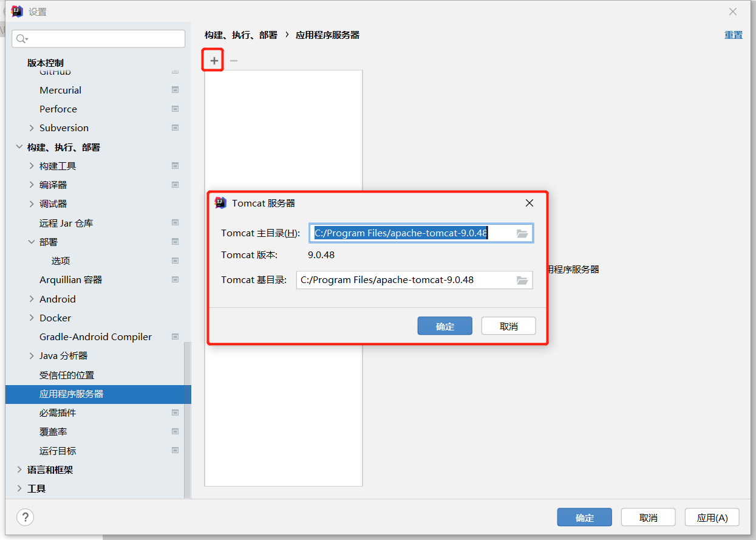756x540 pixels.
Task: Expand the 调试器 node
Action: tap(32, 204)
